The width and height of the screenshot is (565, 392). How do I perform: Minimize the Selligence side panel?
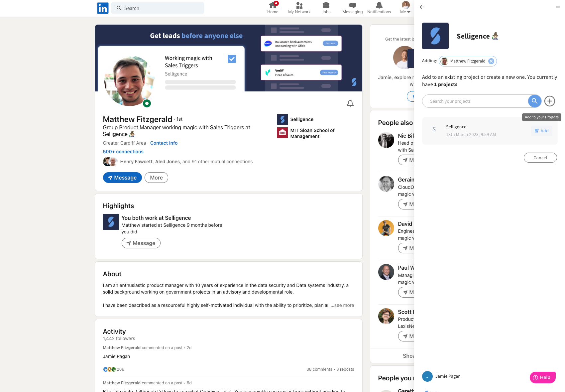(558, 7)
